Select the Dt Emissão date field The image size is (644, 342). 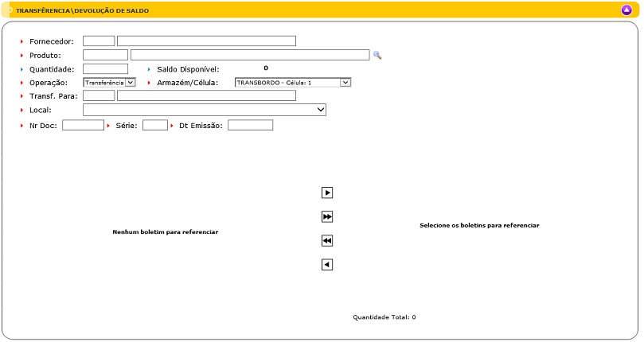250,125
